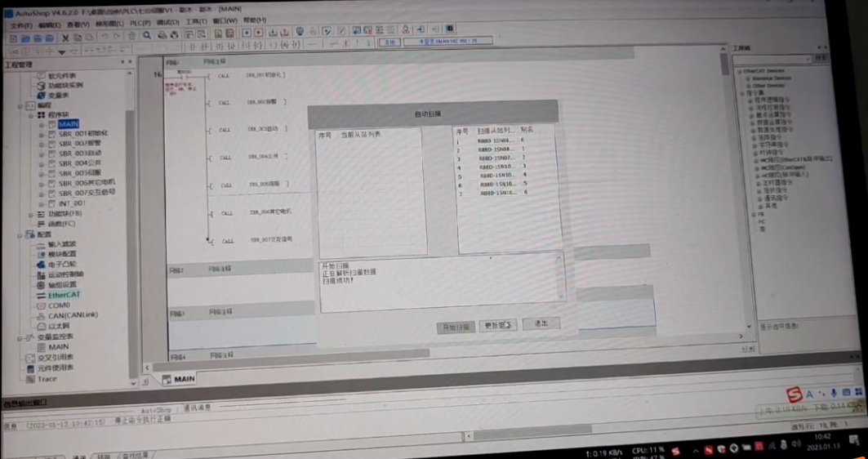
Task: Select SBR_001 subroutine in tree
Action: coord(81,134)
